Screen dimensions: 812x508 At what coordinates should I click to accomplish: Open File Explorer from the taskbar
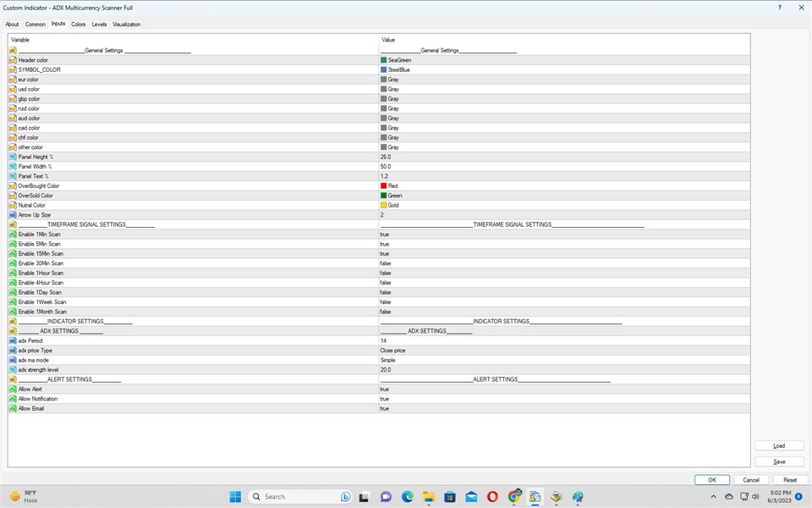click(x=429, y=497)
